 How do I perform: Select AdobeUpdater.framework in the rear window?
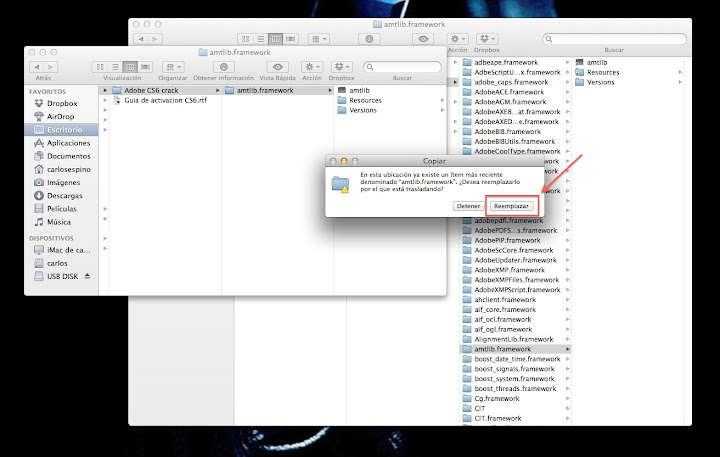pos(515,260)
